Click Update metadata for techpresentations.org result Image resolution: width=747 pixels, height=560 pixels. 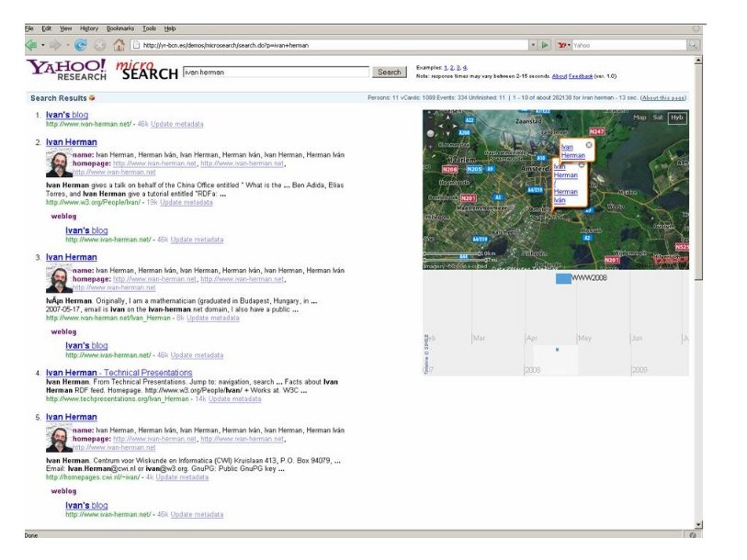click(235, 399)
